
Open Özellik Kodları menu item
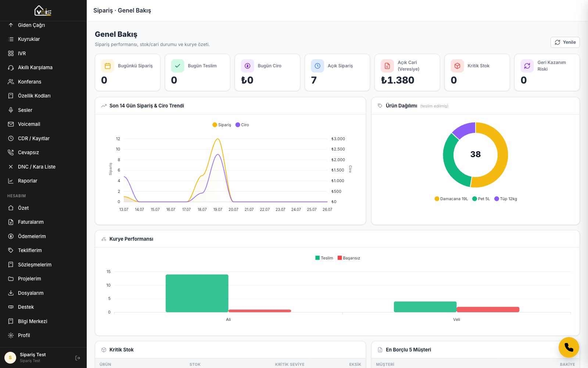[43, 96]
